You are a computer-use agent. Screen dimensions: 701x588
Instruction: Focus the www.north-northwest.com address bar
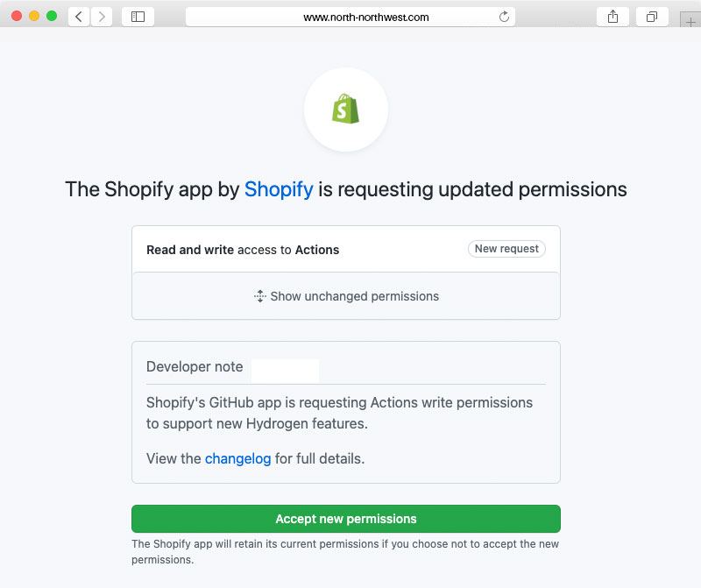(350, 17)
